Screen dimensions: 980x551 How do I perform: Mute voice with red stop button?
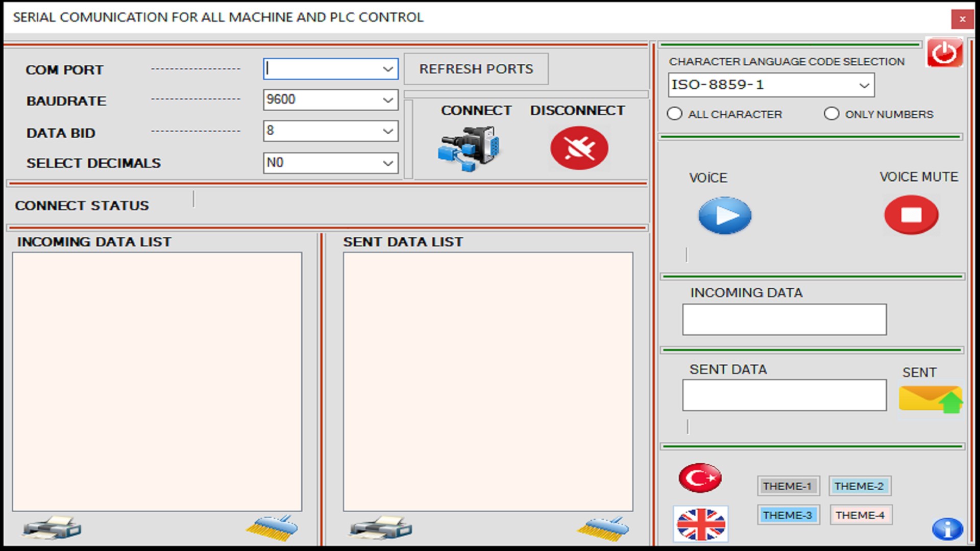911,215
